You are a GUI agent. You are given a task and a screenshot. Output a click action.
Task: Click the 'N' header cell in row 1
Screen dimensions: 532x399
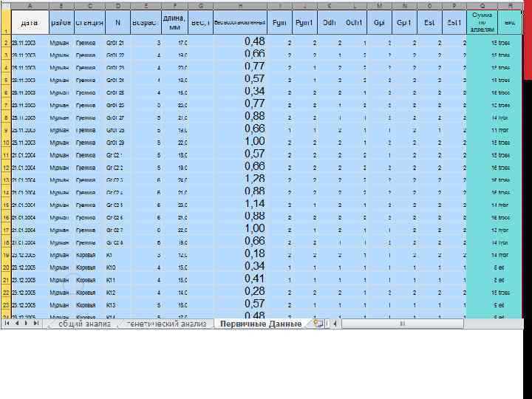pos(117,22)
